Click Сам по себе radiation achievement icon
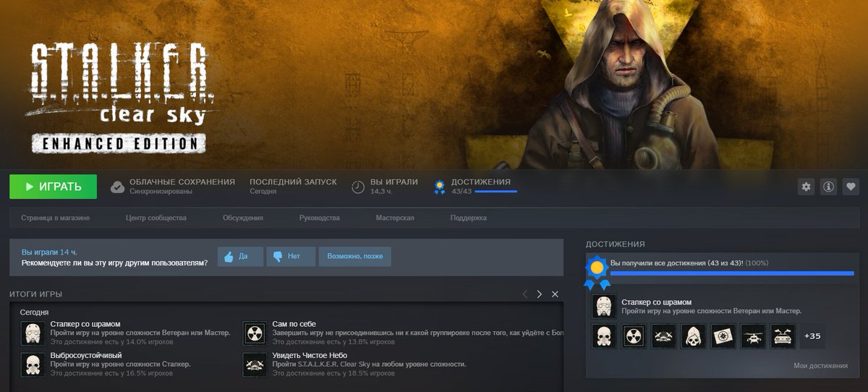The height and width of the screenshot is (392, 868). tap(255, 333)
